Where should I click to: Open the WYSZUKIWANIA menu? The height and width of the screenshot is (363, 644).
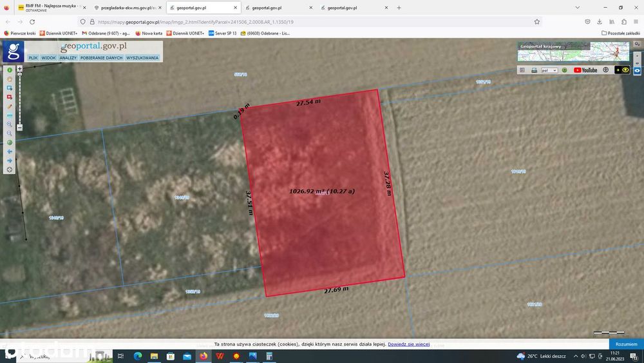[x=142, y=58]
